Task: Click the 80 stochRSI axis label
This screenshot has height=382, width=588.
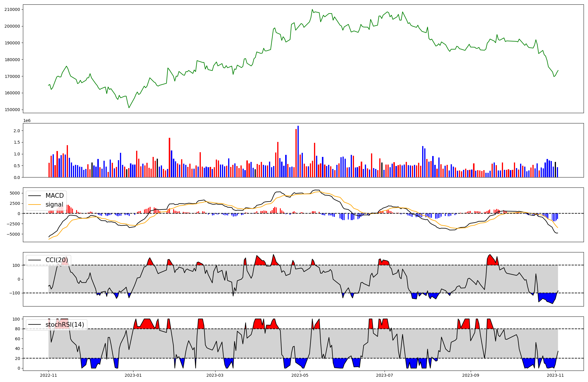Action: (x=18, y=329)
